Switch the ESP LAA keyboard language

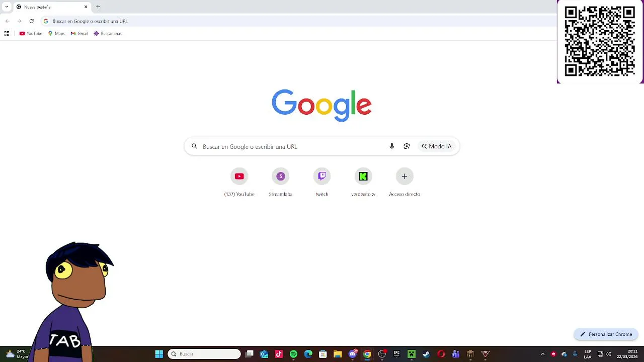coord(588,354)
